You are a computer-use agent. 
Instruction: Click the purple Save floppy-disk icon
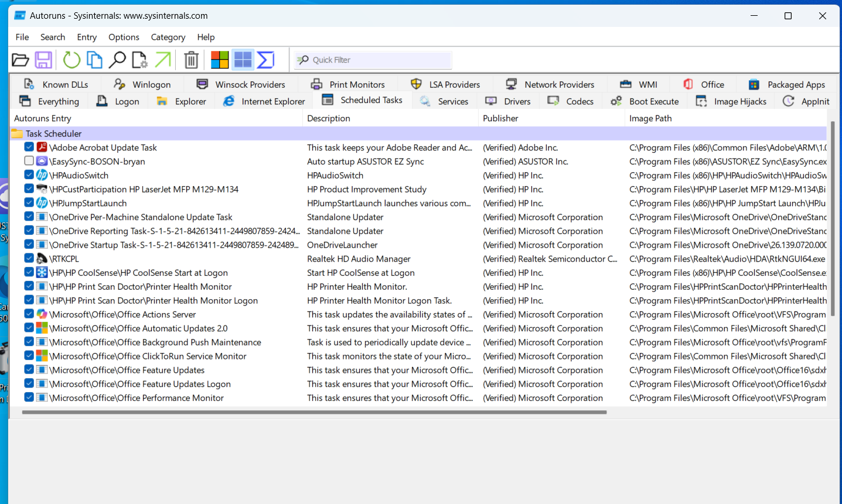point(43,60)
